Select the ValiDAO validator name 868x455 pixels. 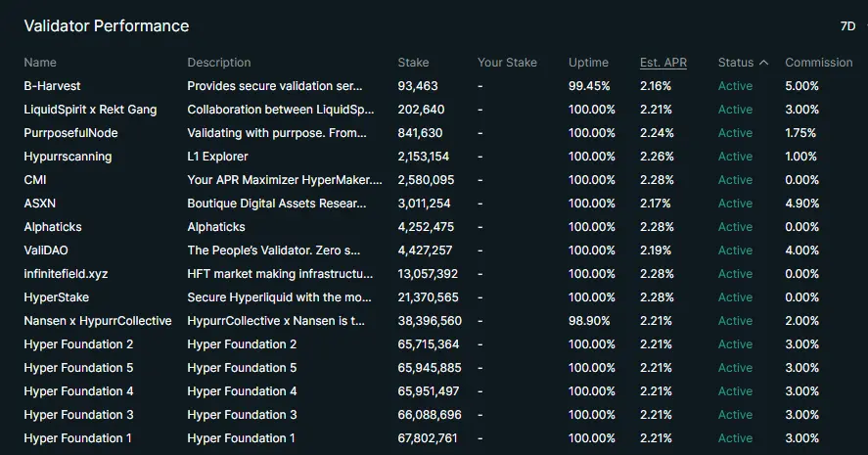46,250
